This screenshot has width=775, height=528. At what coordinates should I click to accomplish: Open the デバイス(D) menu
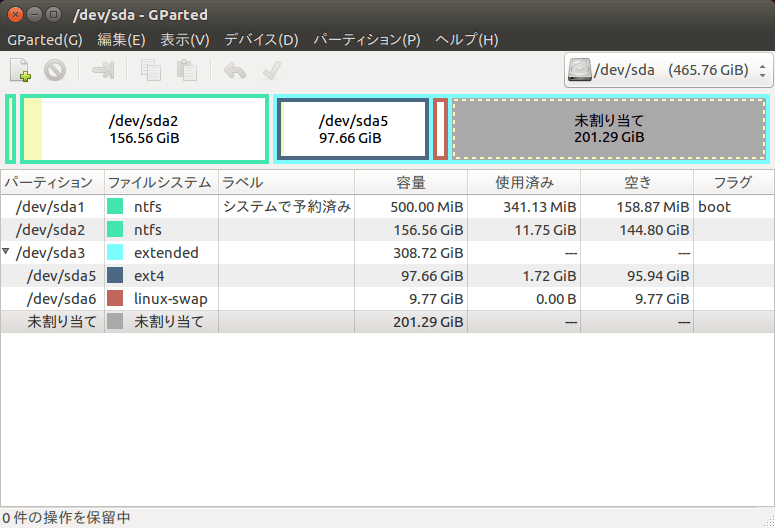pos(261,40)
